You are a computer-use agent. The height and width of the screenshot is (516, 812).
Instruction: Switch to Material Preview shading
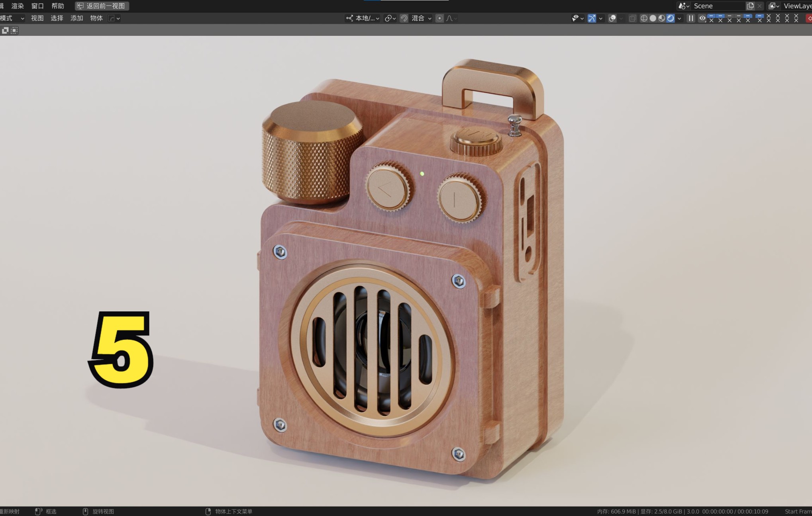(x=662, y=18)
